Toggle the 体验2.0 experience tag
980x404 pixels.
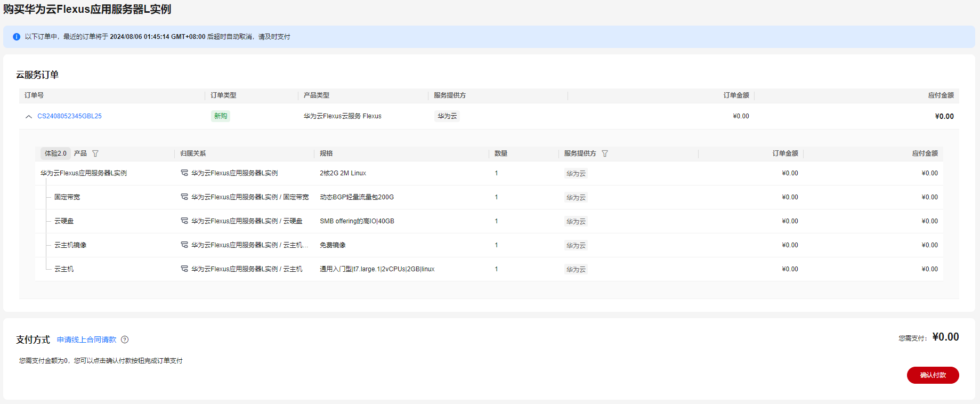point(55,153)
